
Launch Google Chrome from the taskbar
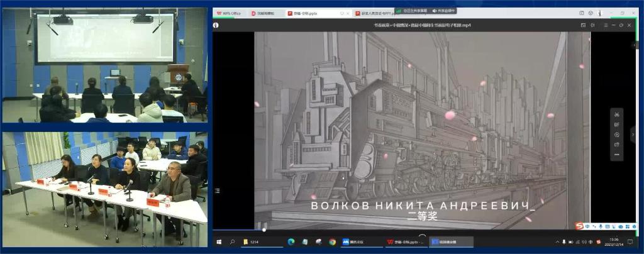pos(332,241)
